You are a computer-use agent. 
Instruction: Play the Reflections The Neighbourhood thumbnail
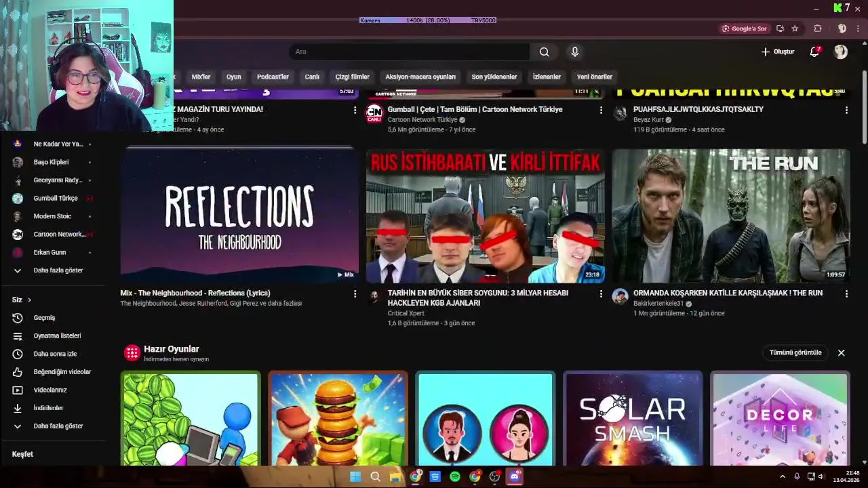click(x=239, y=216)
